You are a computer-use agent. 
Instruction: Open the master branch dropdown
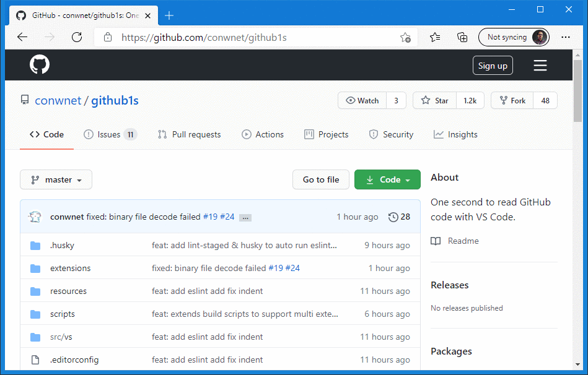pyautogui.click(x=56, y=180)
